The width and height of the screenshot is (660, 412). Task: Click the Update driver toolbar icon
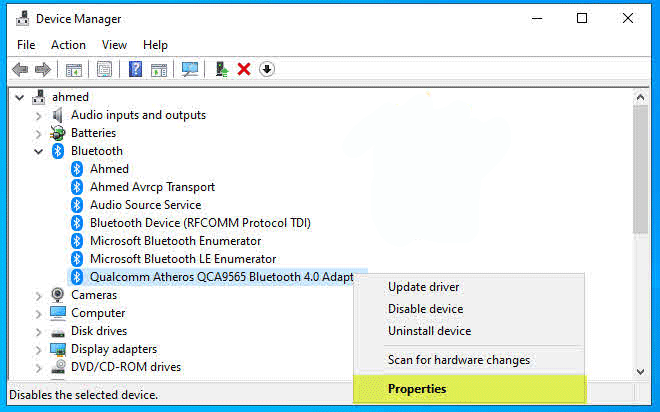(x=221, y=69)
